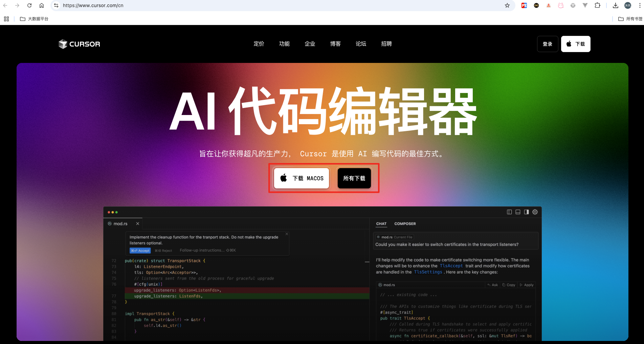The height and width of the screenshot is (344, 644).
Task: Reload the page with the refresh icon
Action: [x=29, y=5]
